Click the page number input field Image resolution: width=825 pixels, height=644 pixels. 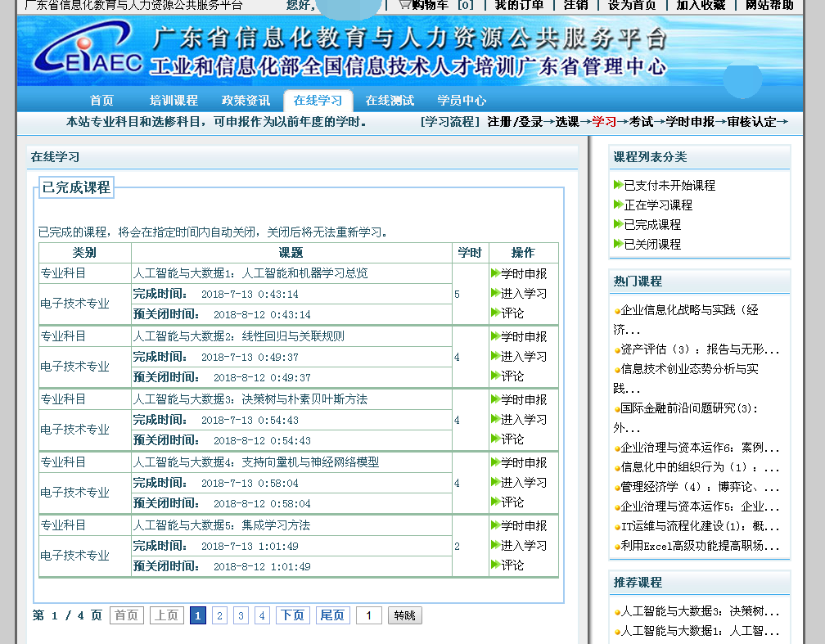[x=368, y=615]
